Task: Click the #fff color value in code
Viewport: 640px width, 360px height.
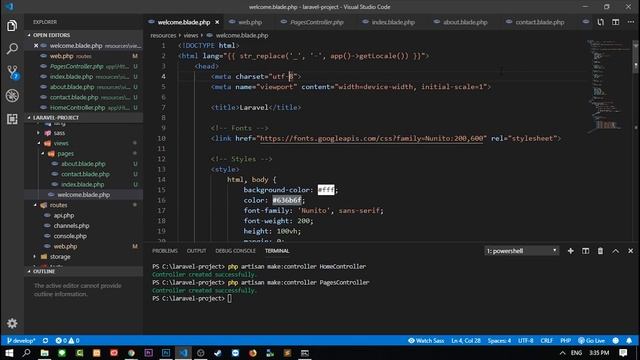Action: click(x=326, y=190)
